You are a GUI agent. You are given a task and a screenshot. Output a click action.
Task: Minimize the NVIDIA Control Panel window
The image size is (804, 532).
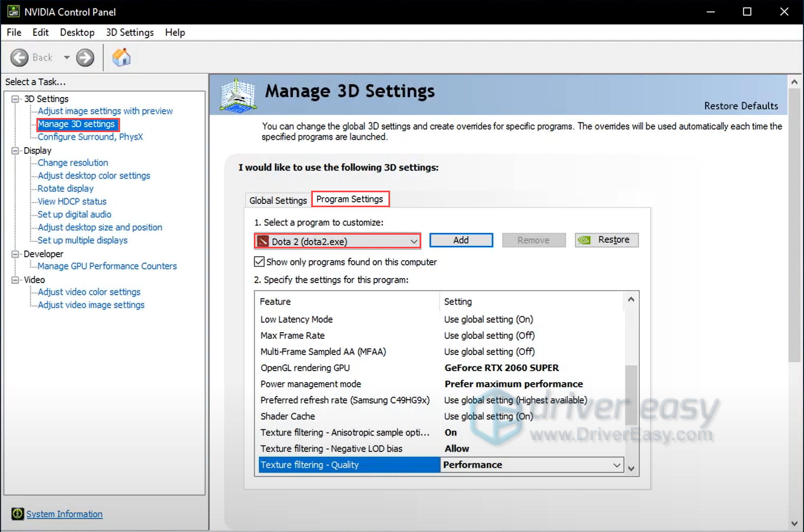point(711,12)
